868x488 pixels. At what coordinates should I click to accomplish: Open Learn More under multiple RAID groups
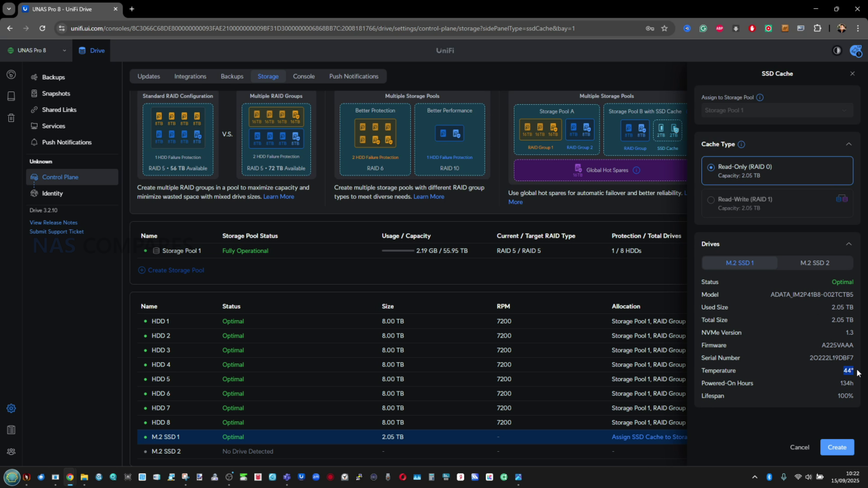(279, 197)
